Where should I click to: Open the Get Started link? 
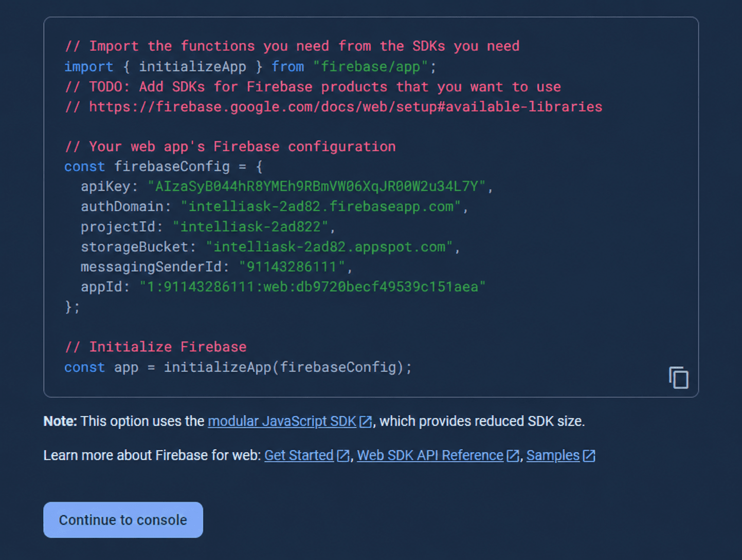coord(299,456)
